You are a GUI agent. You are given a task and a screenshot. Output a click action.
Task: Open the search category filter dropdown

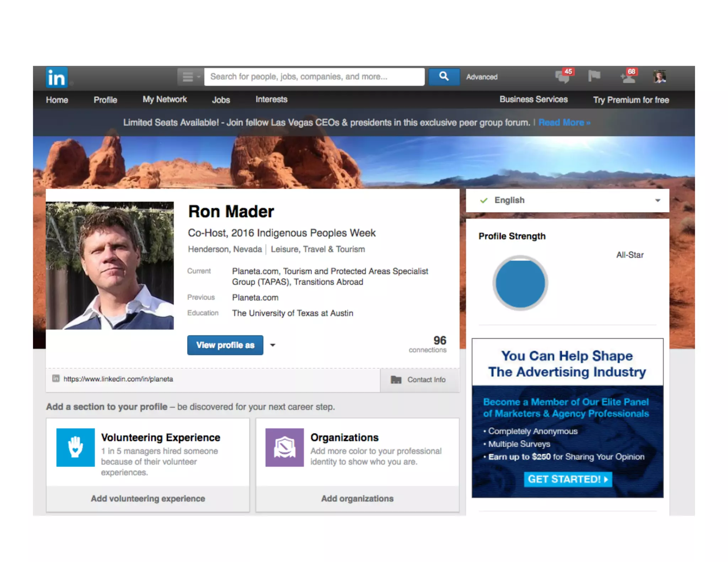191,77
